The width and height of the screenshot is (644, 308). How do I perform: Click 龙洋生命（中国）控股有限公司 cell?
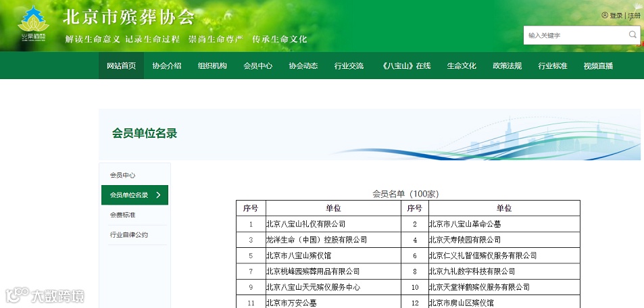(334, 240)
